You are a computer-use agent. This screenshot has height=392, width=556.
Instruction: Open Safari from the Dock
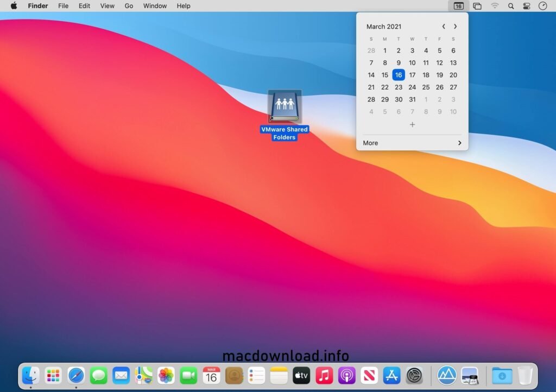[76, 375]
